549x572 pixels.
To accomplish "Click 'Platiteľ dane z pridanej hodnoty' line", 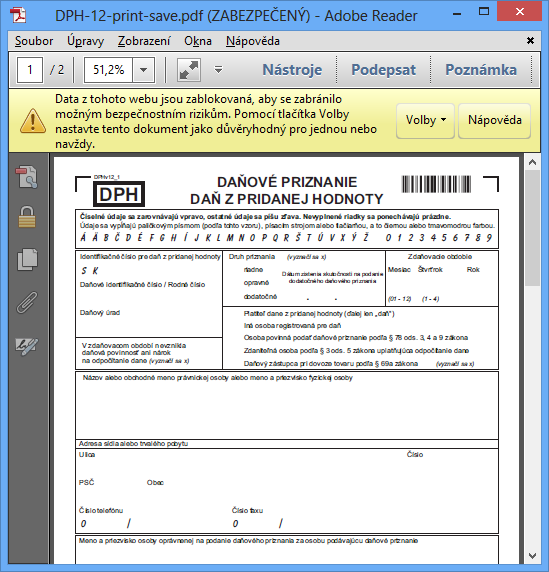I will pos(319,314).
